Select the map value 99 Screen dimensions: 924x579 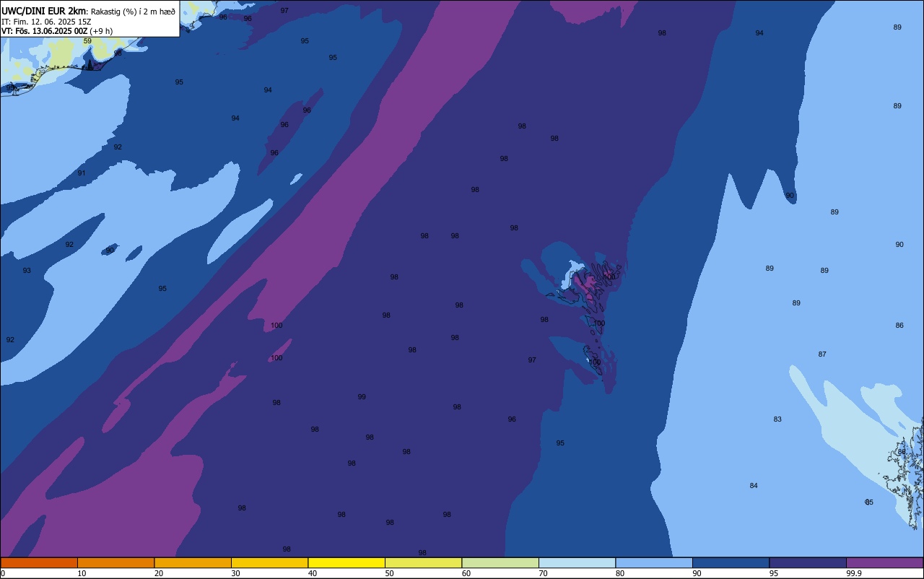tap(362, 397)
